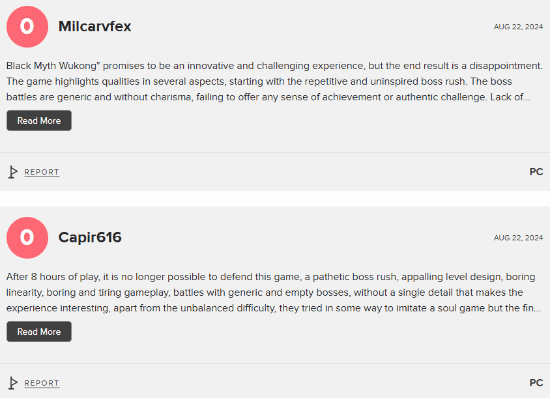
Task: Click the red zero score badge beside Capir616
Action: (27, 238)
